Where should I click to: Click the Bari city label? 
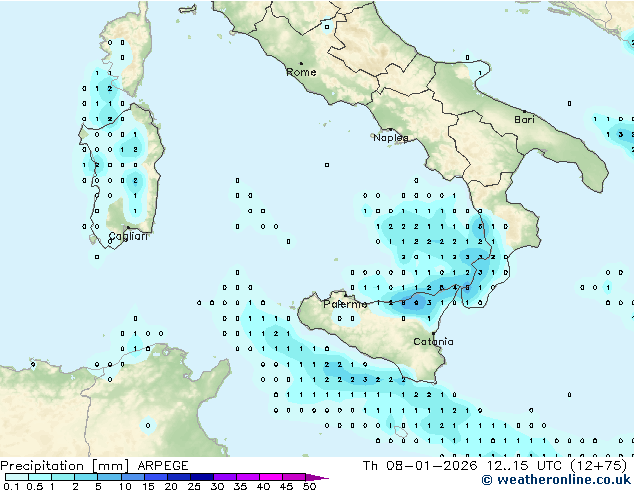tap(524, 120)
